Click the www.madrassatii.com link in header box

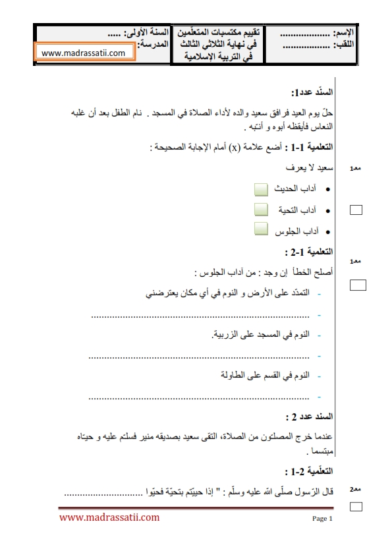(84, 53)
